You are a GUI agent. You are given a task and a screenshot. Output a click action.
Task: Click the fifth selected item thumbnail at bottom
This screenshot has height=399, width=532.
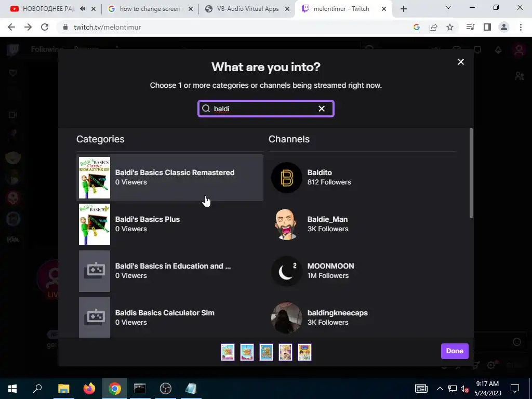(304, 352)
